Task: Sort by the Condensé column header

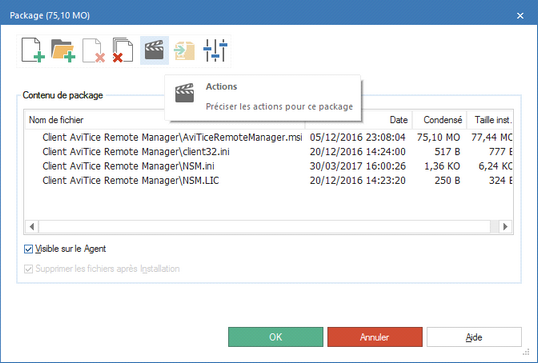Action: [x=440, y=120]
